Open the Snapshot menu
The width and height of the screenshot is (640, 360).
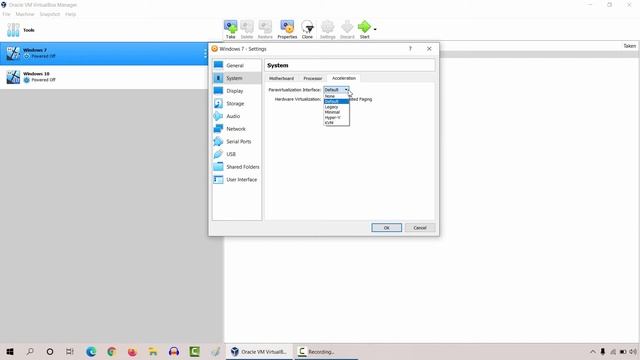(x=50, y=14)
